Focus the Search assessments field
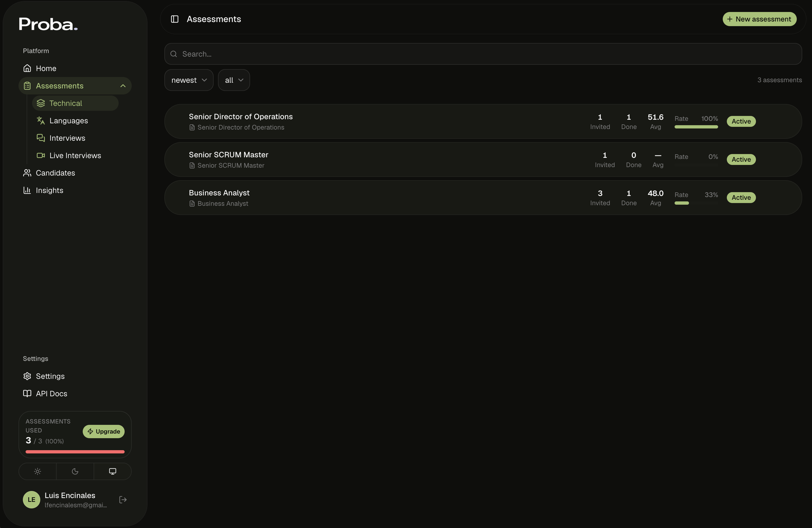 pos(483,54)
